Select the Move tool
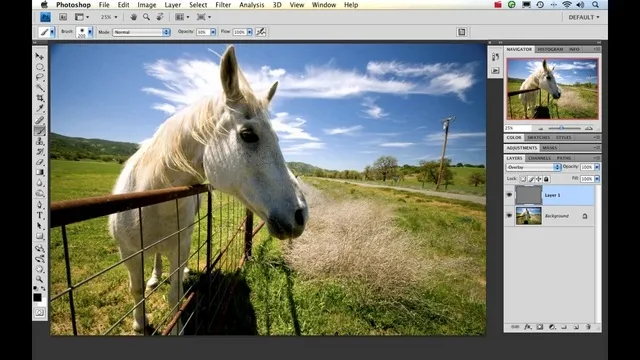The height and width of the screenshot is (360, 640). tap(40, 56)
